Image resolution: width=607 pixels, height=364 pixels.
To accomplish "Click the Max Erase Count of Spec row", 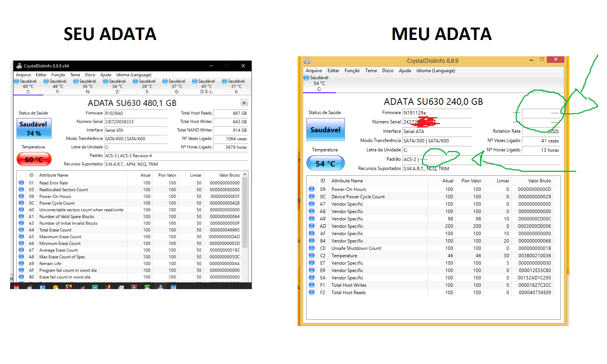I will point(129,257).
